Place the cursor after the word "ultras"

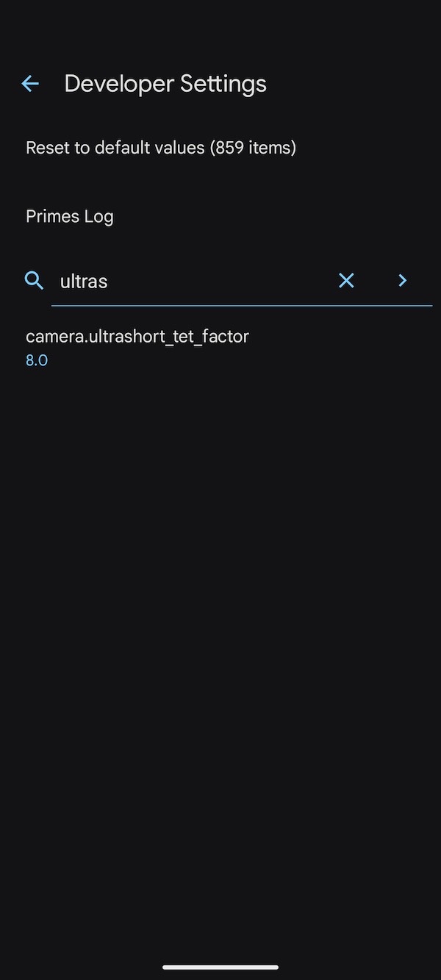click(110, 281)
